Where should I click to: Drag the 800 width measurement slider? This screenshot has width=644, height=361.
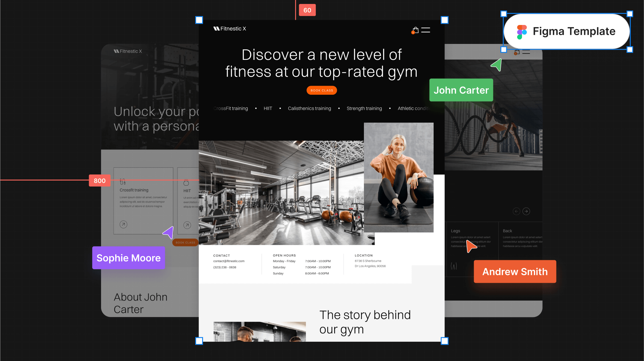[x=99, y=180]
